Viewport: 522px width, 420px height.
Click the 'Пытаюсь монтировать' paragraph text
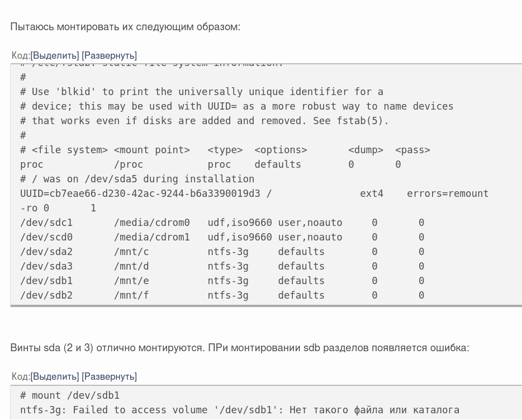click(125, 26)
